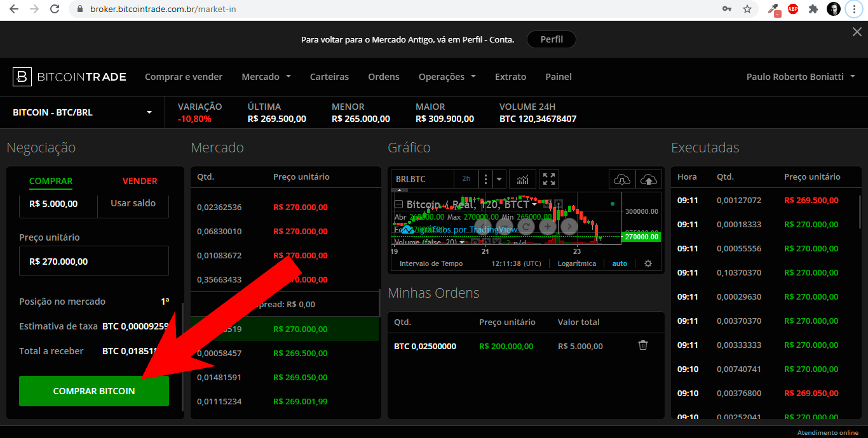Expand the chart to fullscreen
The width and height of the screenshot is (868, 438).
point(548,179)
